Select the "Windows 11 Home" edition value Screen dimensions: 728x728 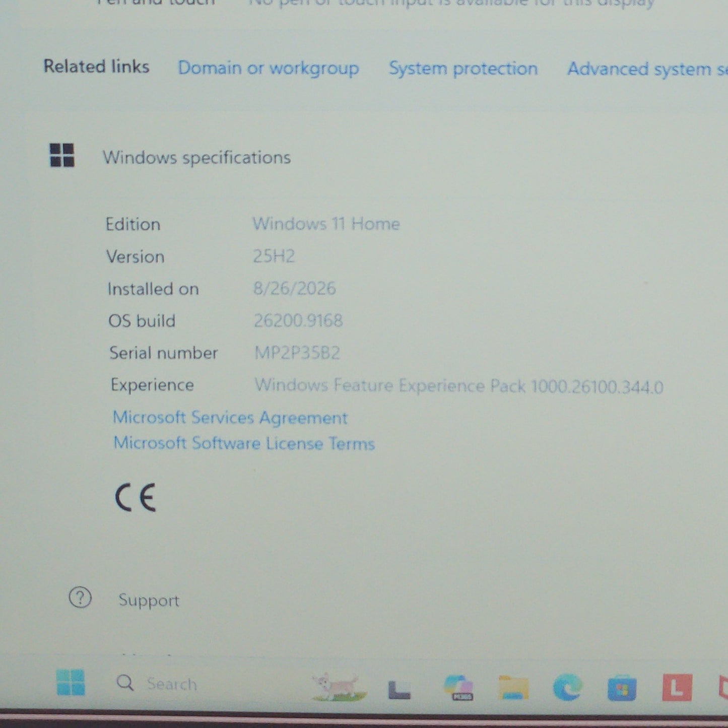[x=326, y=224]
